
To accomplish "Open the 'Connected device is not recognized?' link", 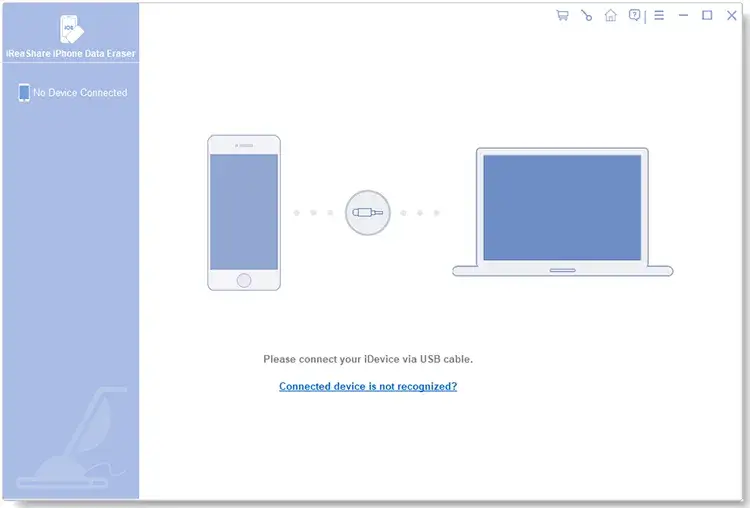I will click(368, 386).
